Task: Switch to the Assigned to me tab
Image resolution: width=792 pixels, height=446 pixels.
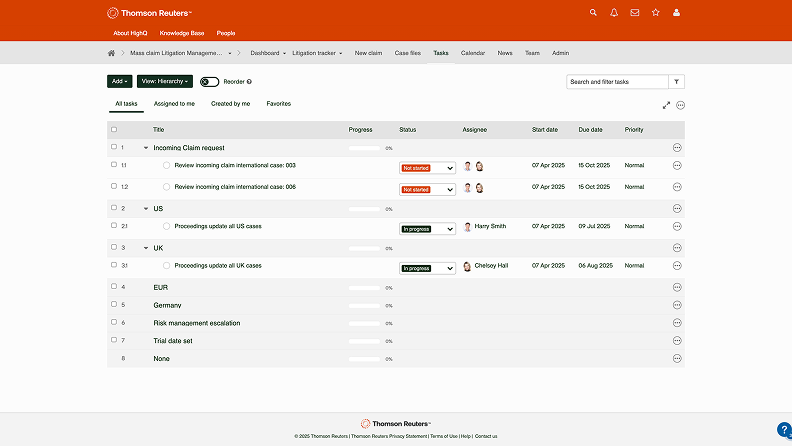Action: pyautogui.click(x=174, y=104)
